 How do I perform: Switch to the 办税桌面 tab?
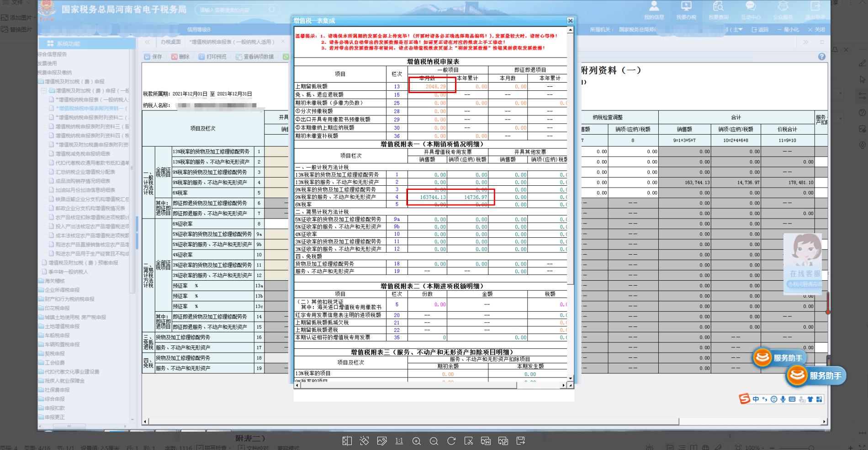pos(170,42)
